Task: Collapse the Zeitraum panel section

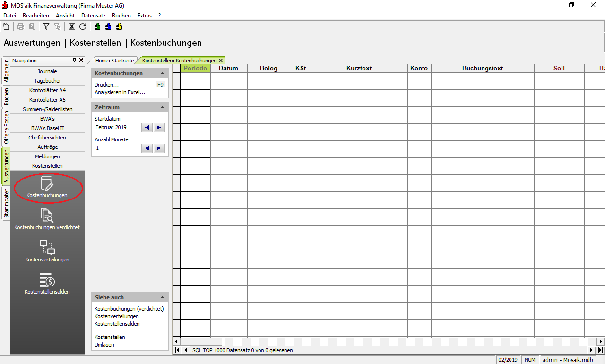Action: 162,108
